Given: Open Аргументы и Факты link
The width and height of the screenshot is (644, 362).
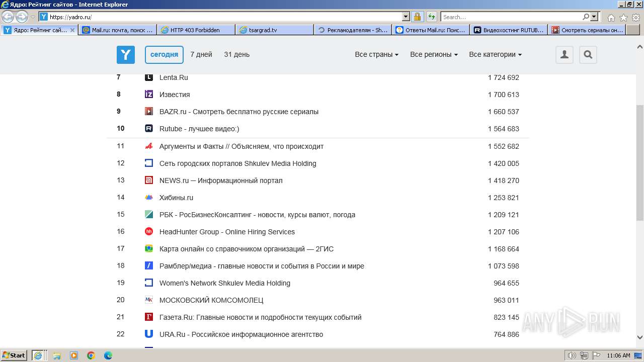Looking at the screenshot, I should [242, 146].
